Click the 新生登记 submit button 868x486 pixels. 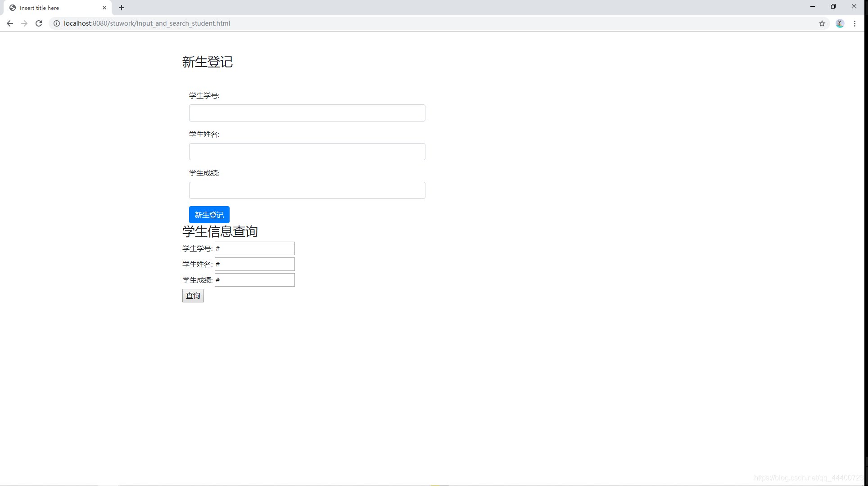(x=209, y=214)
